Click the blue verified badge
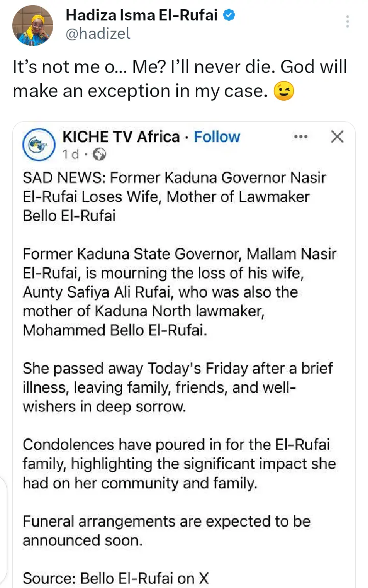 229,15
